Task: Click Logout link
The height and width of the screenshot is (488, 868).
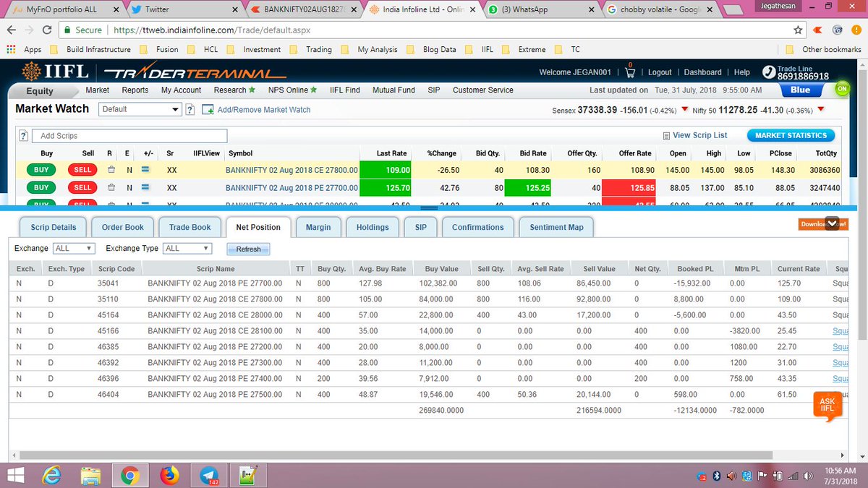Action: 660,72
